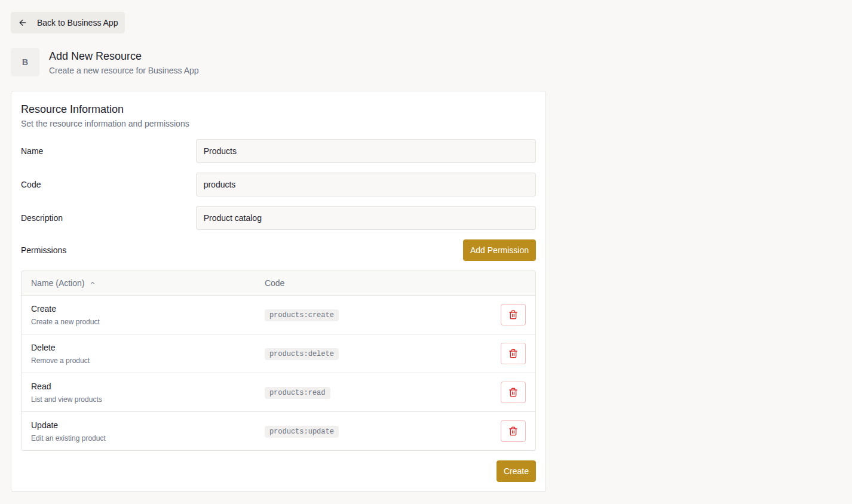Click 'Create a new product' description
The image size is (852, 504).
(x=66, y=322)
